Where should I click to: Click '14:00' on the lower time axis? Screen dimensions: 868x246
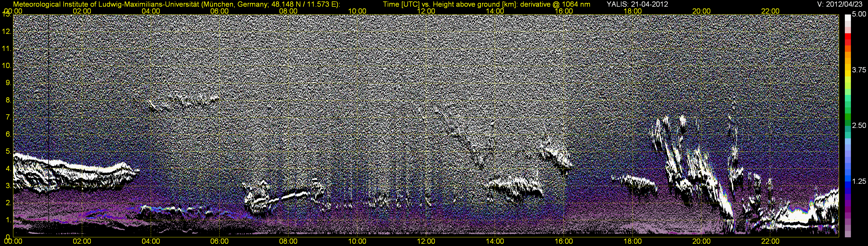pyautogui.click(x=495, y=241)
